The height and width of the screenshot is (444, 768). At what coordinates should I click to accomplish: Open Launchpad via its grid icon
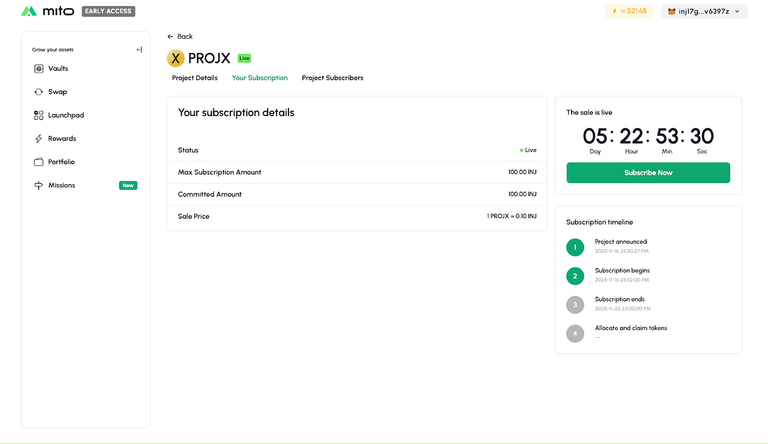(38, 115)
